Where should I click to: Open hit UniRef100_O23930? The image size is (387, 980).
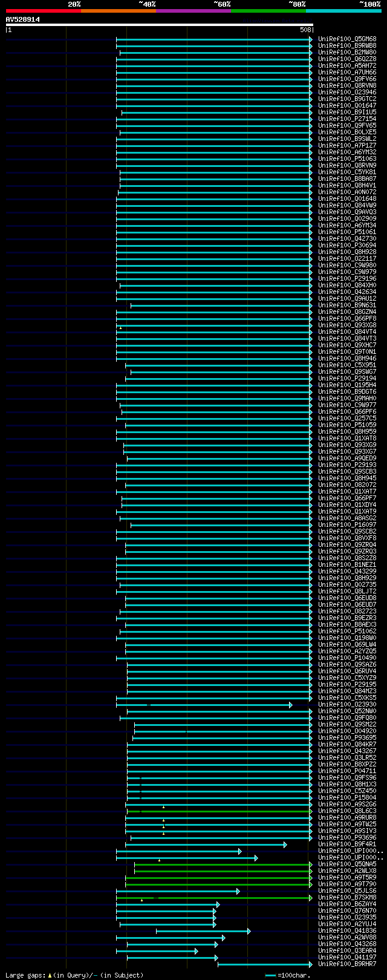[x=347, y=705]
